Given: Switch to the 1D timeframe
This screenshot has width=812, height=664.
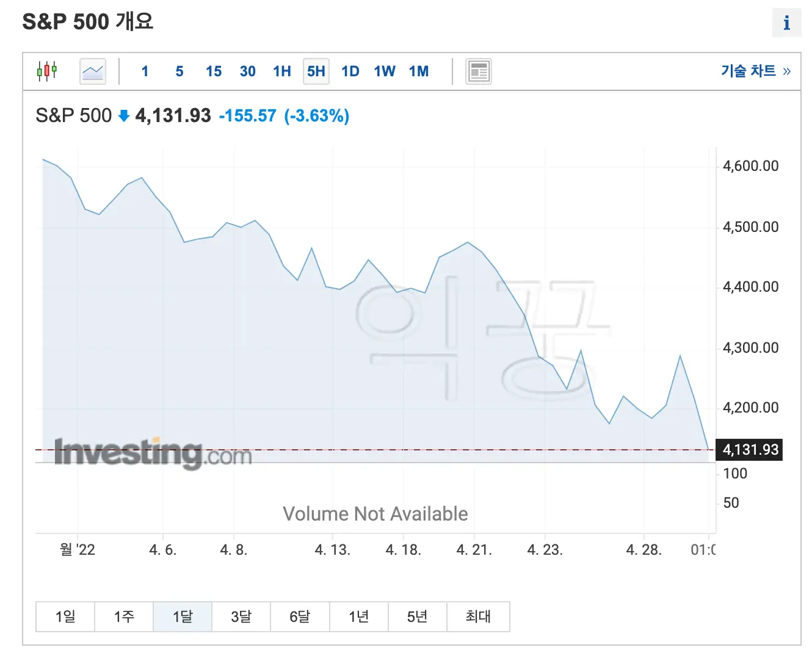Looking at the screenshot, I should pos(350,71).
